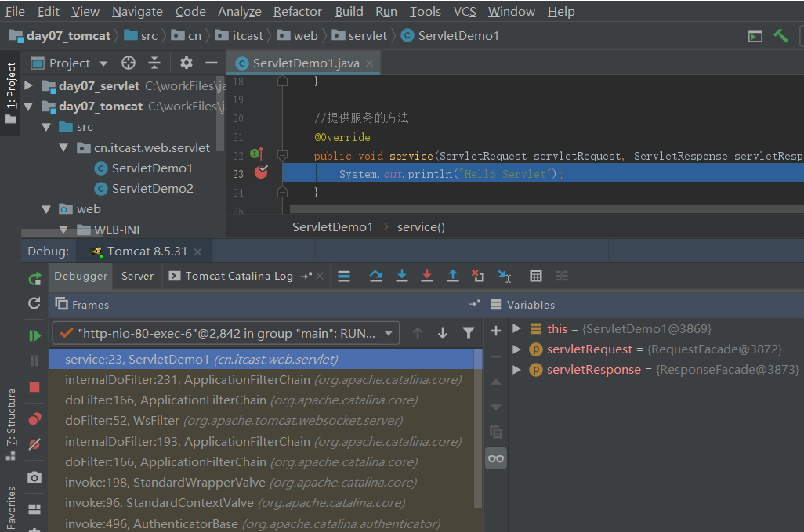Open View Breakpoints icon

[34, 418]
